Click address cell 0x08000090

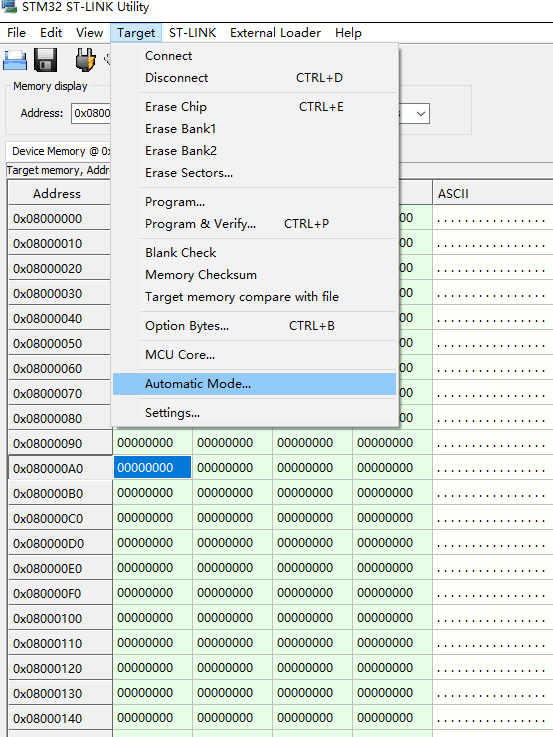pos(60,443)
